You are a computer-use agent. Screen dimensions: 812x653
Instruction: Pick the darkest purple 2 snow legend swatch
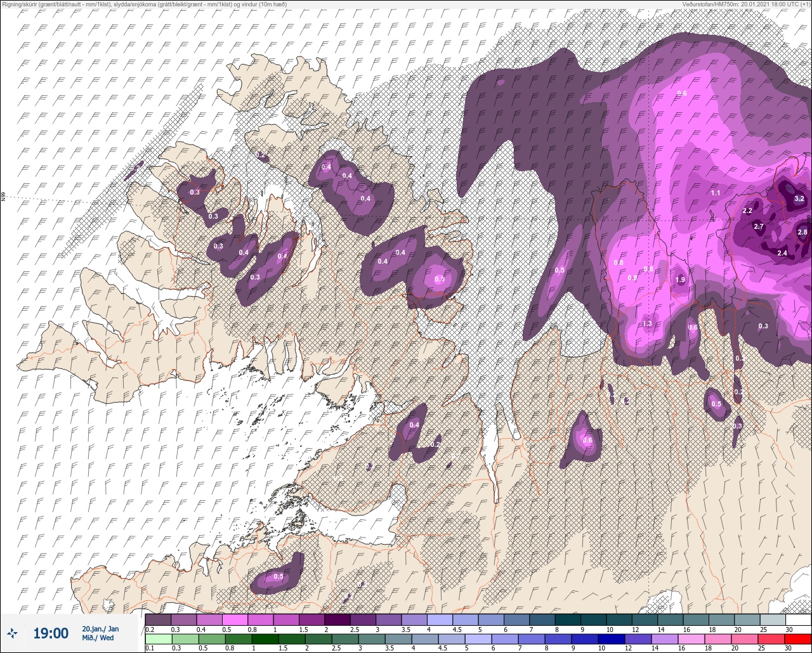pos(337,619)
